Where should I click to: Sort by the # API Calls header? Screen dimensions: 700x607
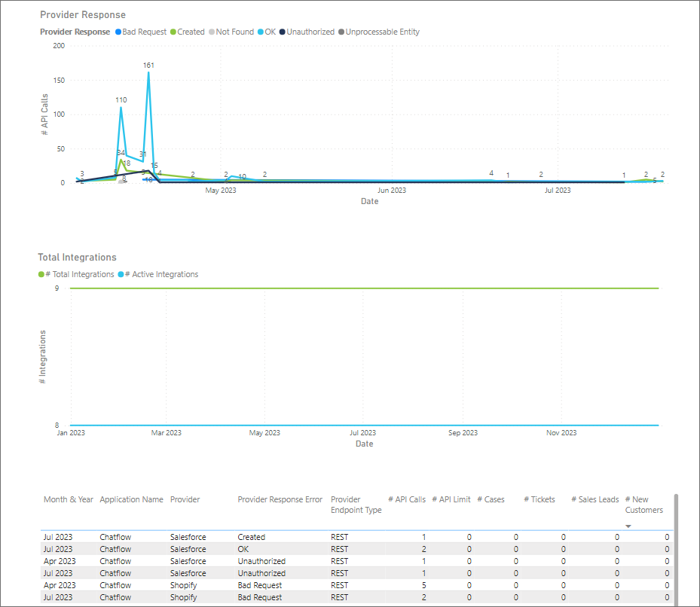tap(407, 499)
